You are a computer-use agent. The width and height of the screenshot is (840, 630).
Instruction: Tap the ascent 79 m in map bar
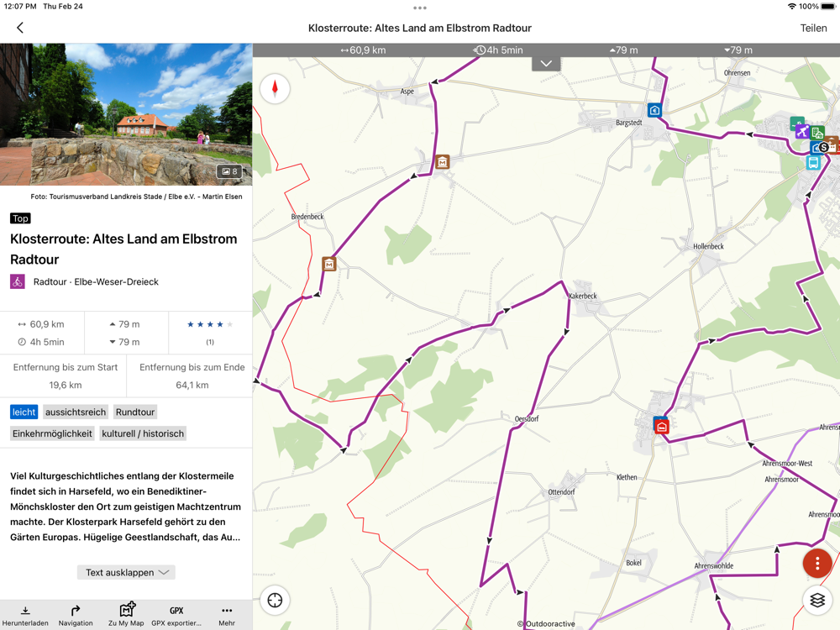[623, 50]
